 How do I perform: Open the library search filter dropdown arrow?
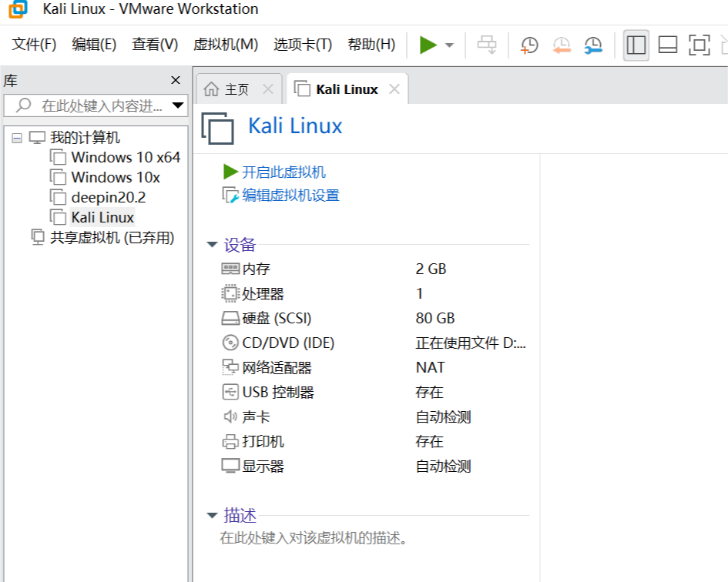(x=177, y=105)
